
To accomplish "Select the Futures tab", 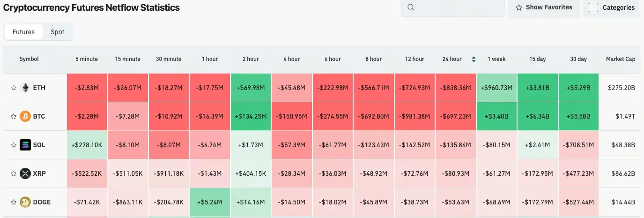I will [x=23, y=32].
